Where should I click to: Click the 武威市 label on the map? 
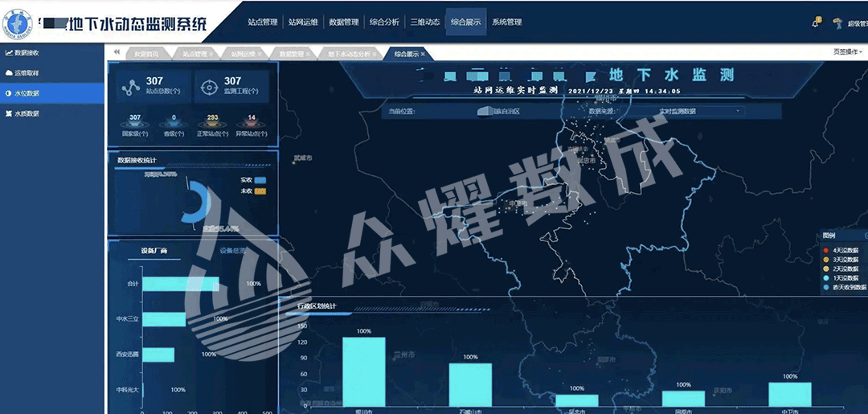coord(303,158)
